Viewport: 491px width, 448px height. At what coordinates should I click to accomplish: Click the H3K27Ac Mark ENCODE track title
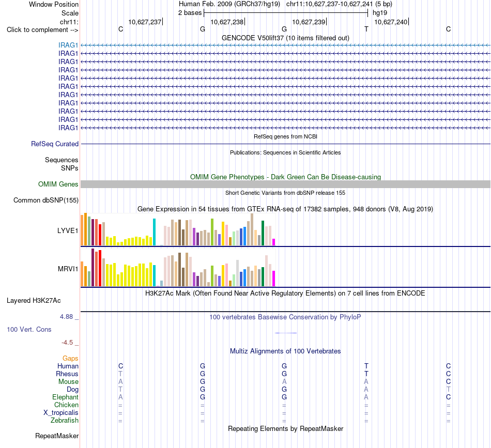pos(285,293)
